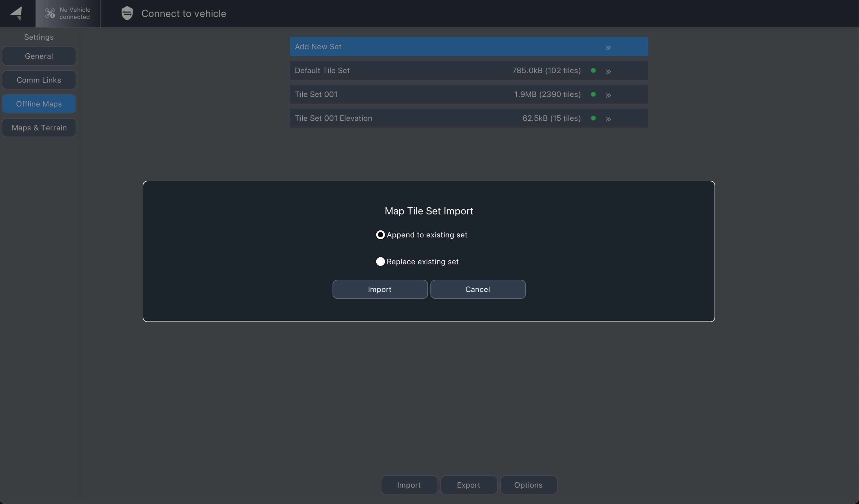Confirm Import in Map Tile Set dialog
This screenshot has height=504, width=859.
tap(380, 290)
